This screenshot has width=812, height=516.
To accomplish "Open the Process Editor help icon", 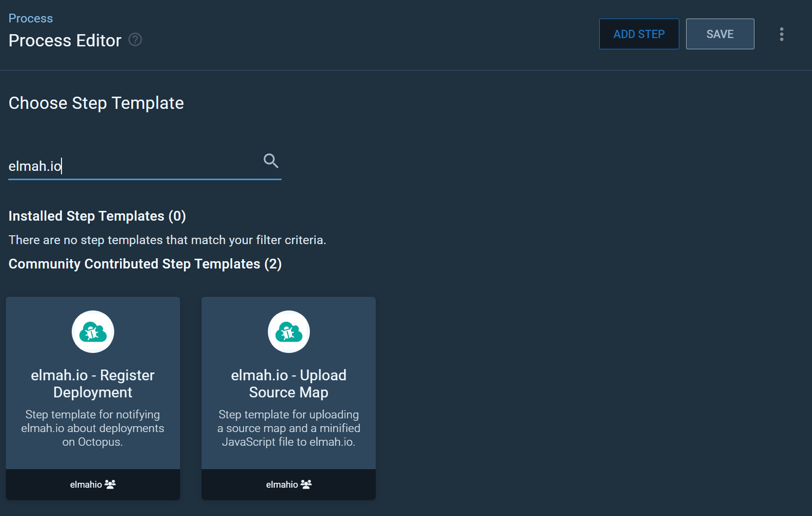I will (x=135, y=40).
